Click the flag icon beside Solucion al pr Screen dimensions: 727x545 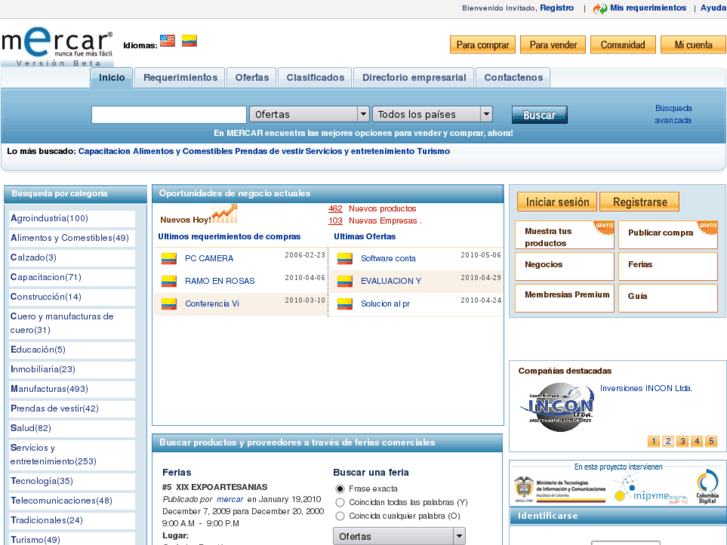(345, 304)
